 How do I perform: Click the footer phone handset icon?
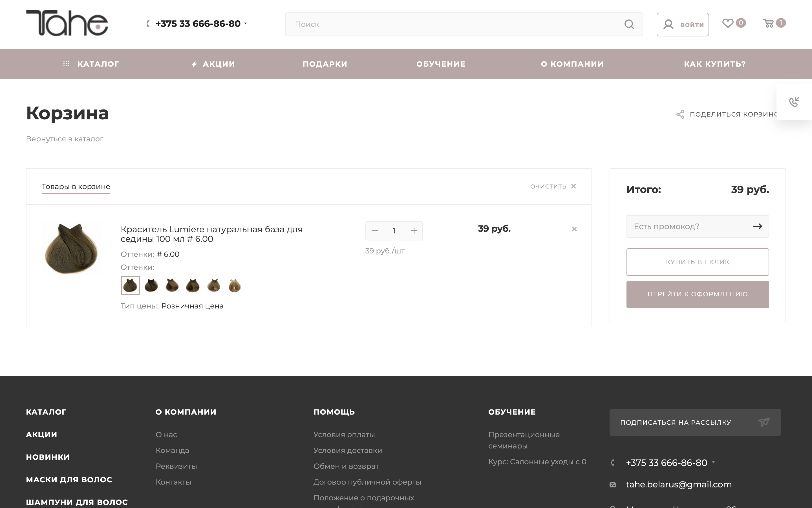coord(613,463)
